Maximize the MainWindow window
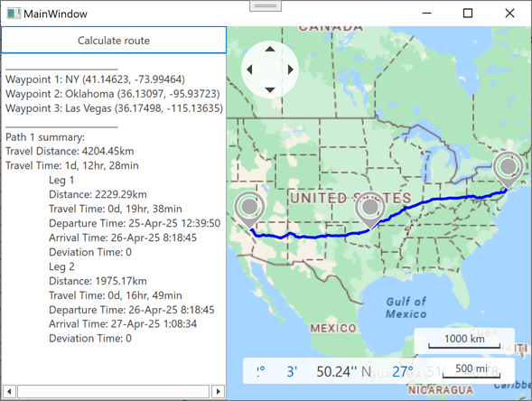532x401 pixels. coord(468,14)
